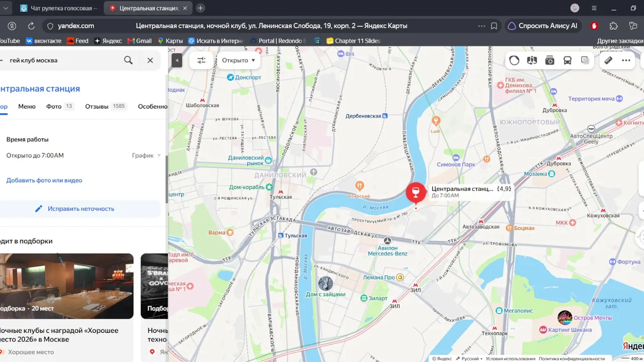Close the Центральная станция browser tab

[x=185, y=8]
